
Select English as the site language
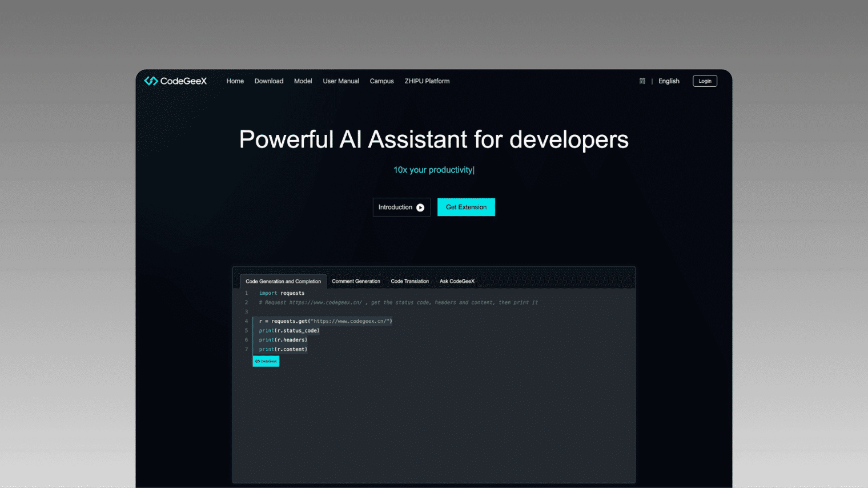coord(669,81)
